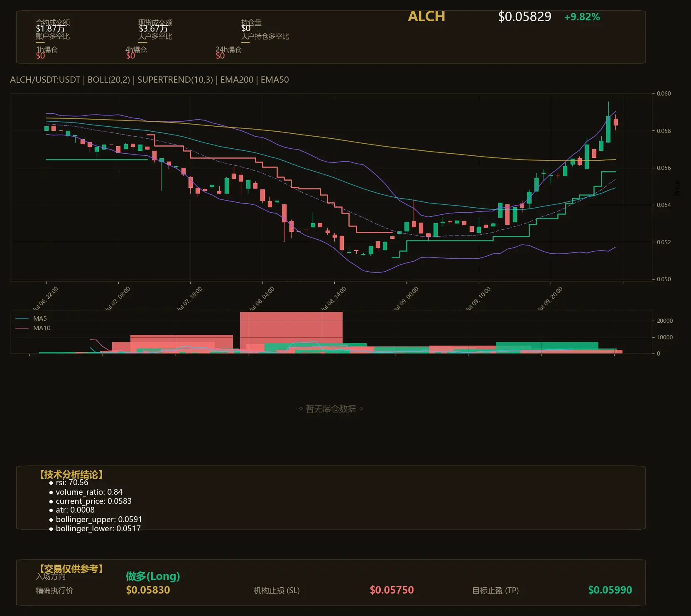Click the 目标止盈 (TP) label

(496, 591)
